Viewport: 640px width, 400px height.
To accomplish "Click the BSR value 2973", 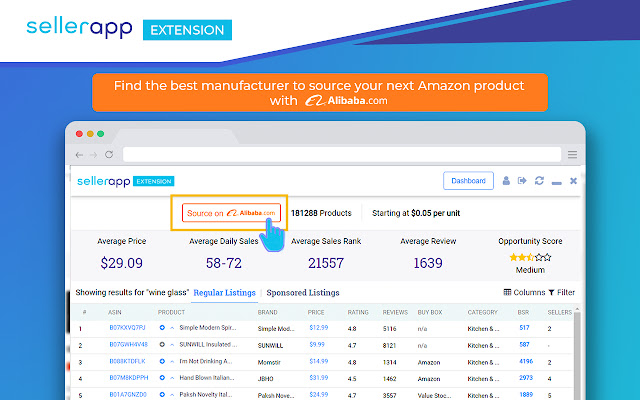I will [x=526, y=378].
